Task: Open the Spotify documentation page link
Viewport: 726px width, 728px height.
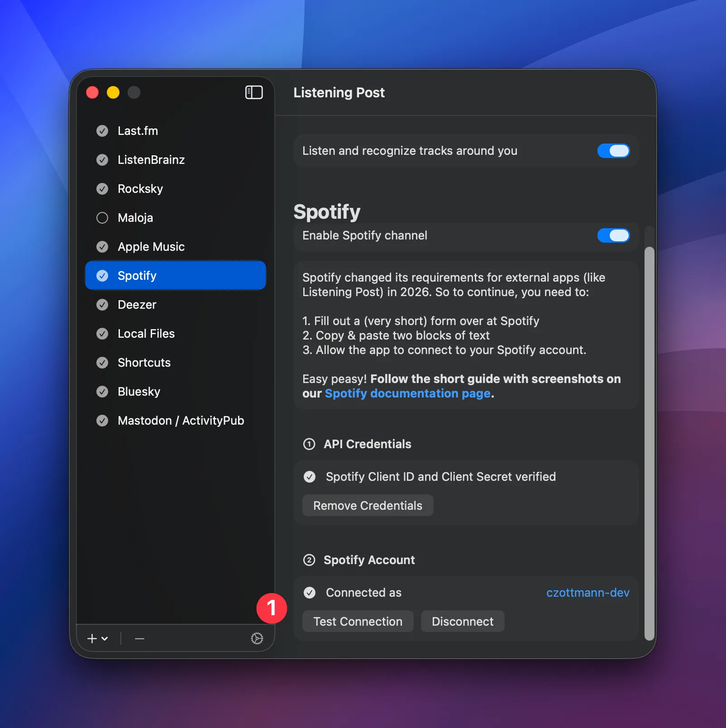Action: coord(407,393)
